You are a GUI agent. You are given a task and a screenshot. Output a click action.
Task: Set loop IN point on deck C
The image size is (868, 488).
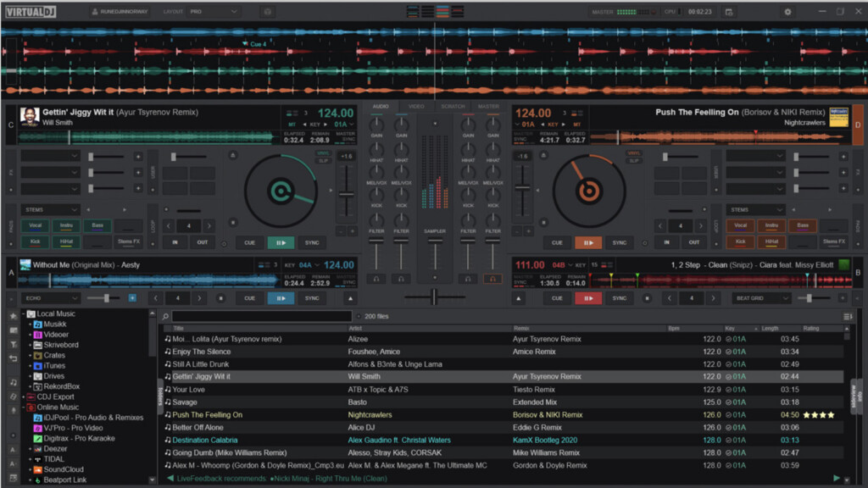(175, 242)
